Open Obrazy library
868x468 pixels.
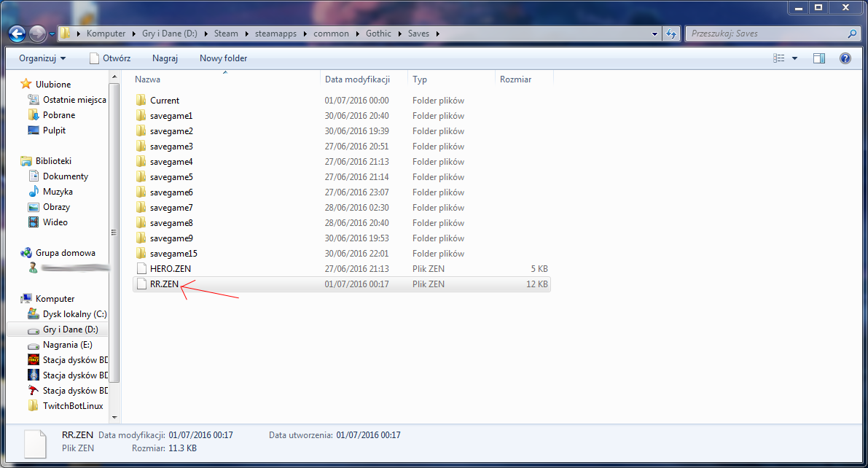click(x=50, y=207)
